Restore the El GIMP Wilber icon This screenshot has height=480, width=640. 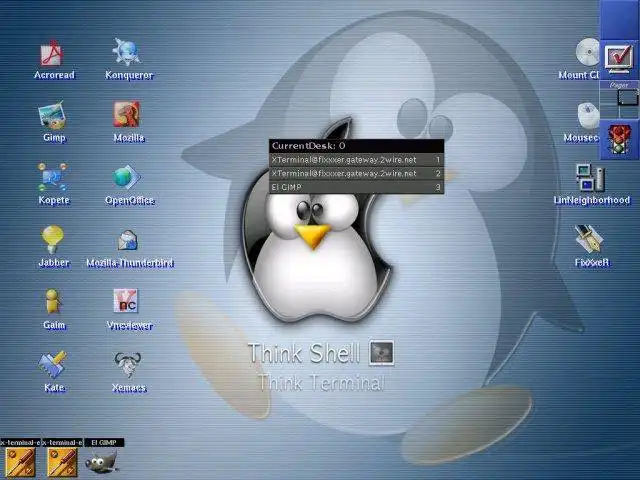(x=102, y=463)
